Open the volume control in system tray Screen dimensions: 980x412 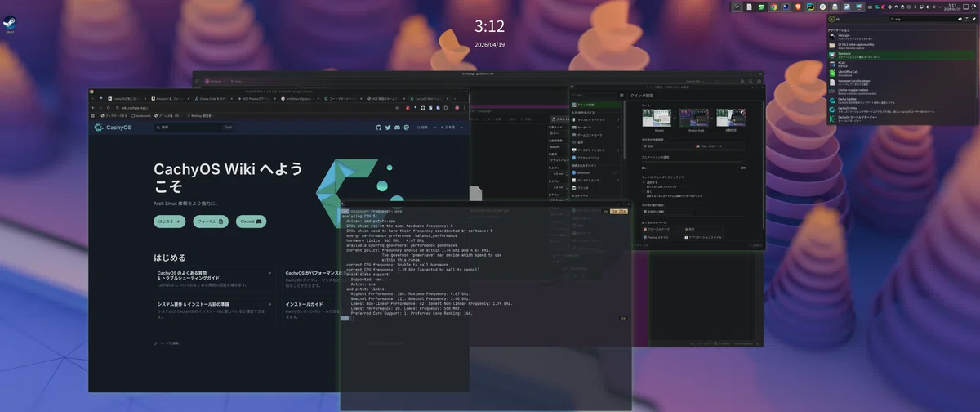[x=927, y=7]
